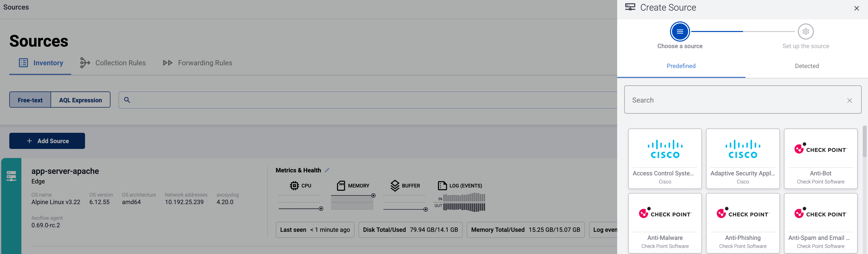Click the Search field in Create Source panel
The height and width of the screenshot is (254, 868).
pyautogui.click(x=735, y=100)
